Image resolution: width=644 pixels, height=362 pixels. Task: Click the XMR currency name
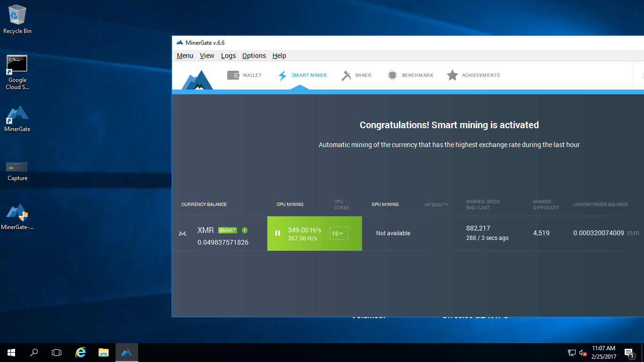coord(206,230)
